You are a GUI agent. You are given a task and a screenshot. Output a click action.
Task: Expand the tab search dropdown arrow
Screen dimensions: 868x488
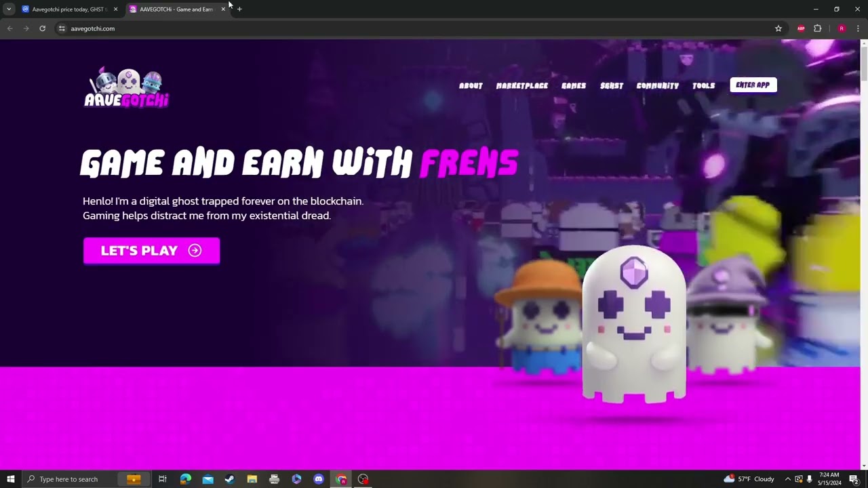[x=9, y=9]
